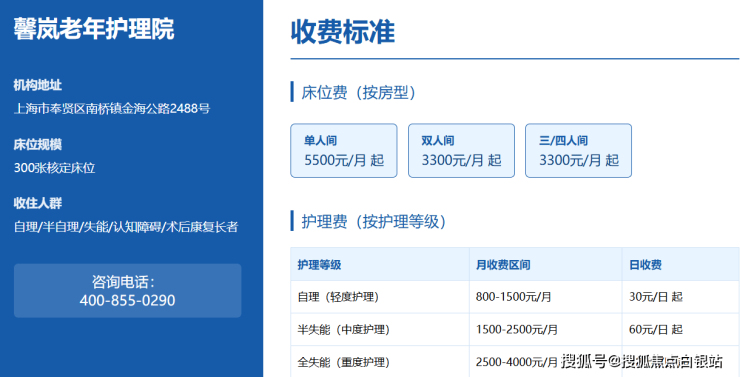Click the 床位费（按房型）section heading
The width and height of the screenshot is (740, 377).
point(358,92)
